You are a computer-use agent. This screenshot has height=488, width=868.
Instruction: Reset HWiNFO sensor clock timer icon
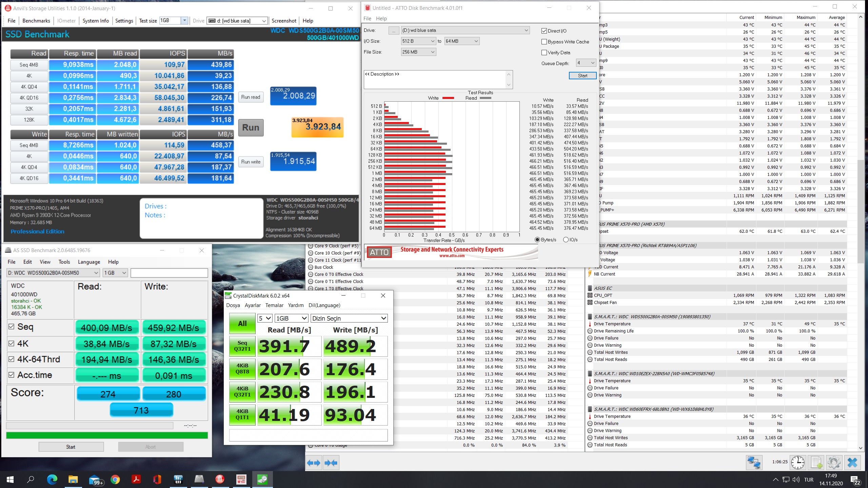797,463
